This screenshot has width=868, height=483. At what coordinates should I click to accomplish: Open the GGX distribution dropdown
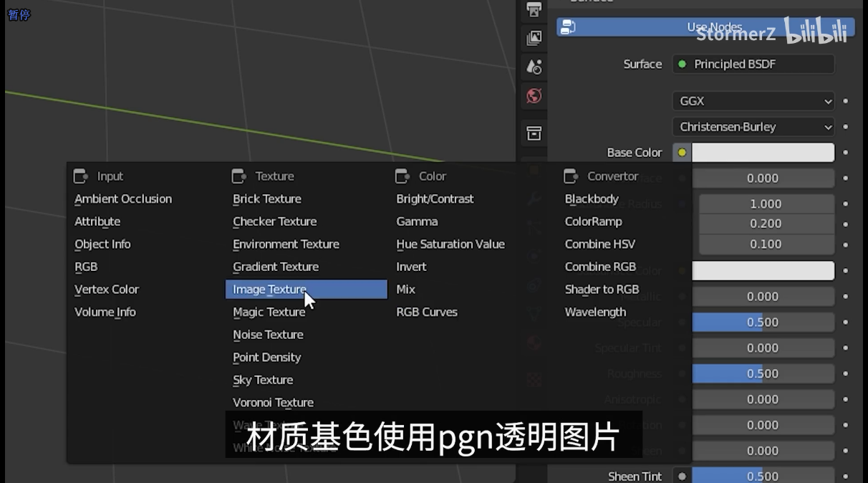tap(753, 101)
